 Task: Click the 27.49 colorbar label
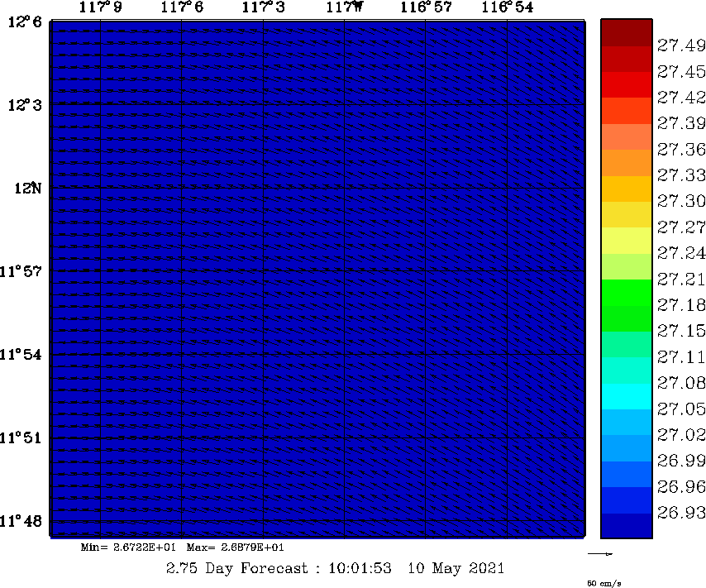pyautogui.click(x=681, y=45)
